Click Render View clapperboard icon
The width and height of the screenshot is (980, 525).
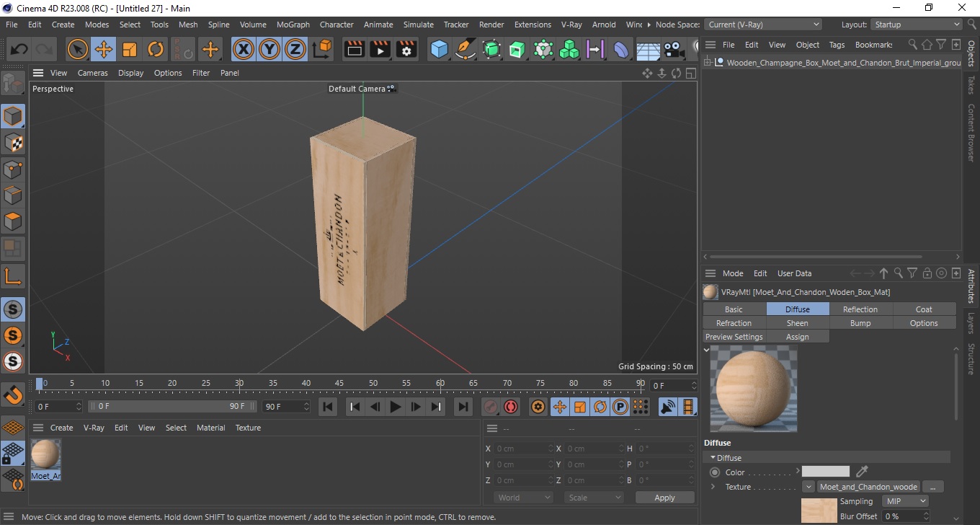[355, 50]
